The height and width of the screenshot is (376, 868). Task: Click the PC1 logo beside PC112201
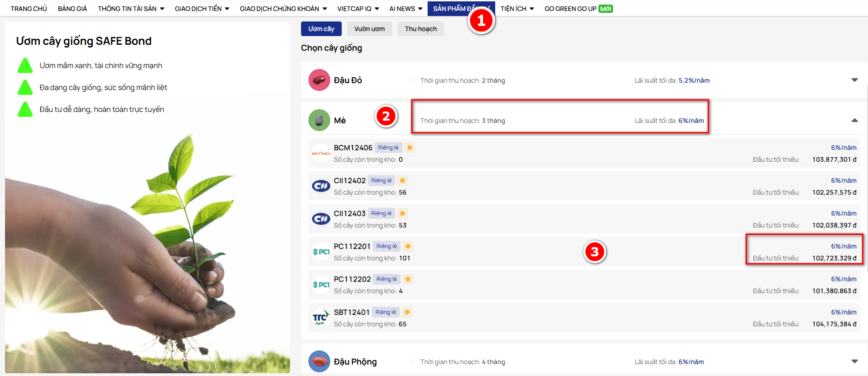coord(321,252)
